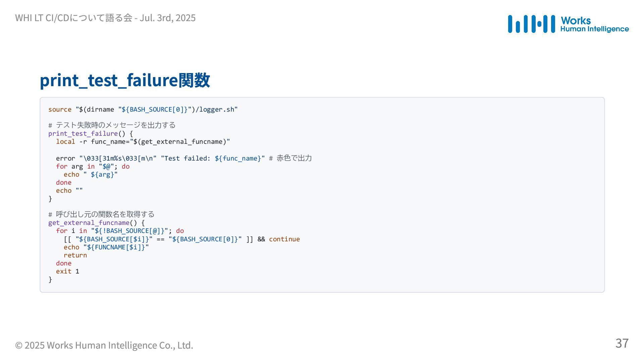Click the Works Human Intelligence logo text

pos(594,24)
